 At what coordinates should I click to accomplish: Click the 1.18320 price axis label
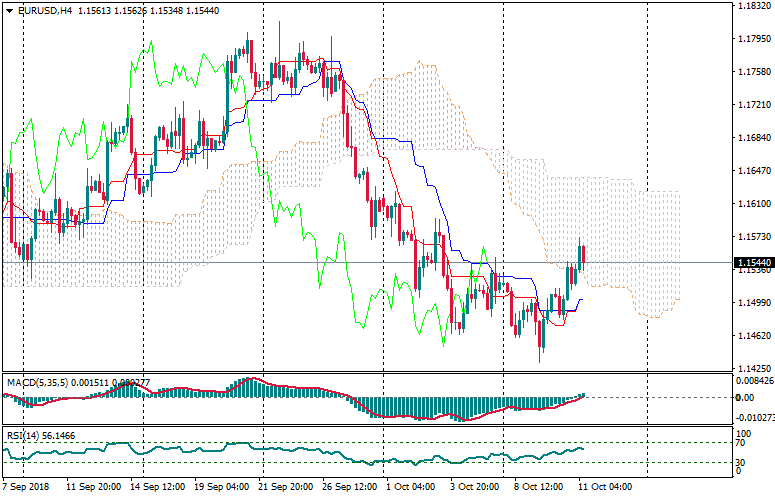pyautogui.click(x=753, y=6)
